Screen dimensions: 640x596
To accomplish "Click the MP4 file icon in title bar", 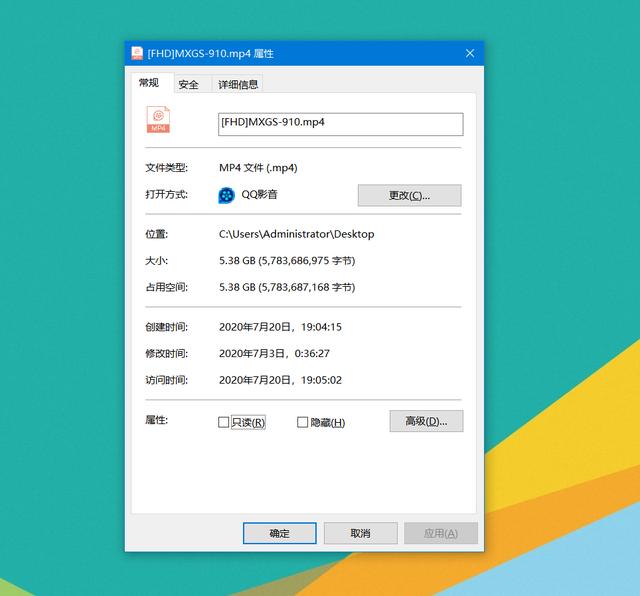I will pos(137,53).
